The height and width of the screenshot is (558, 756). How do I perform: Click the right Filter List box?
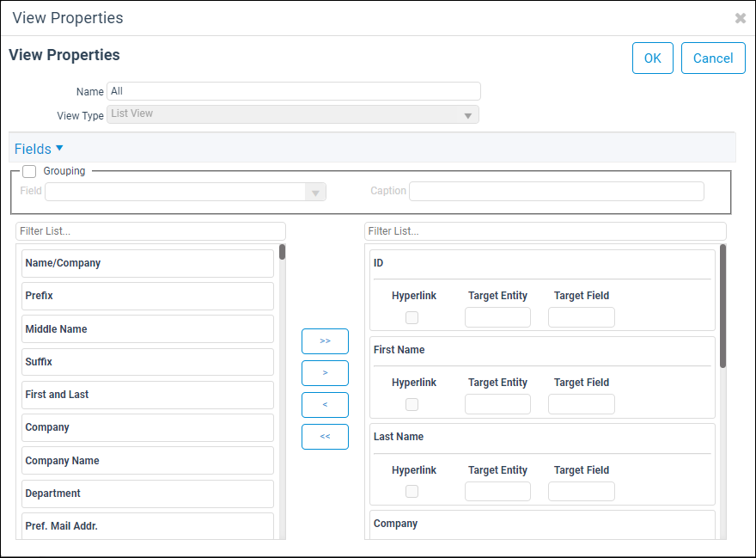(x=546, y=231)
